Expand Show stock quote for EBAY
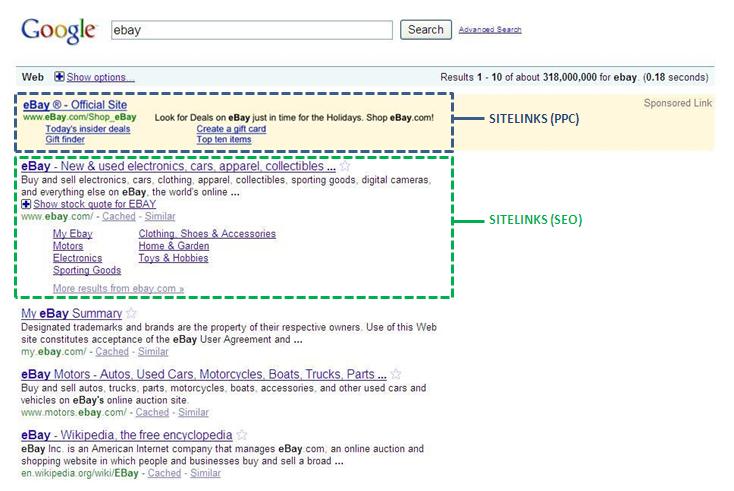Viewport: 734px width, 491px height. pyautogui.click(x=26, y=204)
